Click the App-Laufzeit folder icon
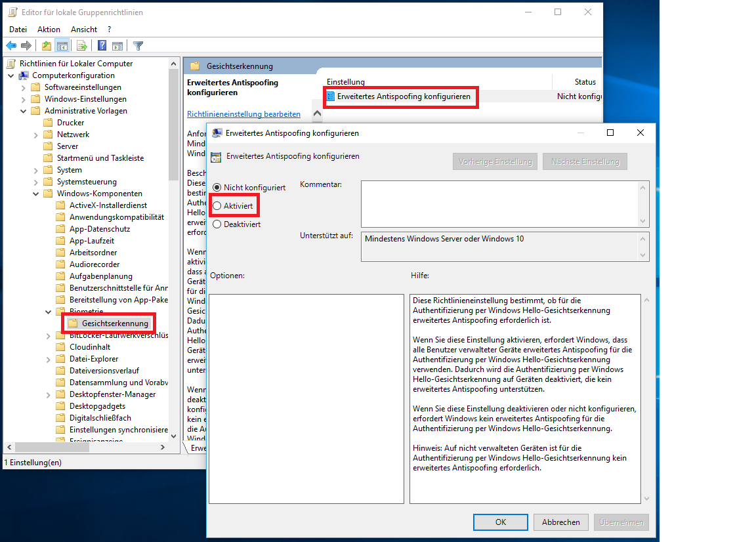756x542 pixels. coord(60,241)
